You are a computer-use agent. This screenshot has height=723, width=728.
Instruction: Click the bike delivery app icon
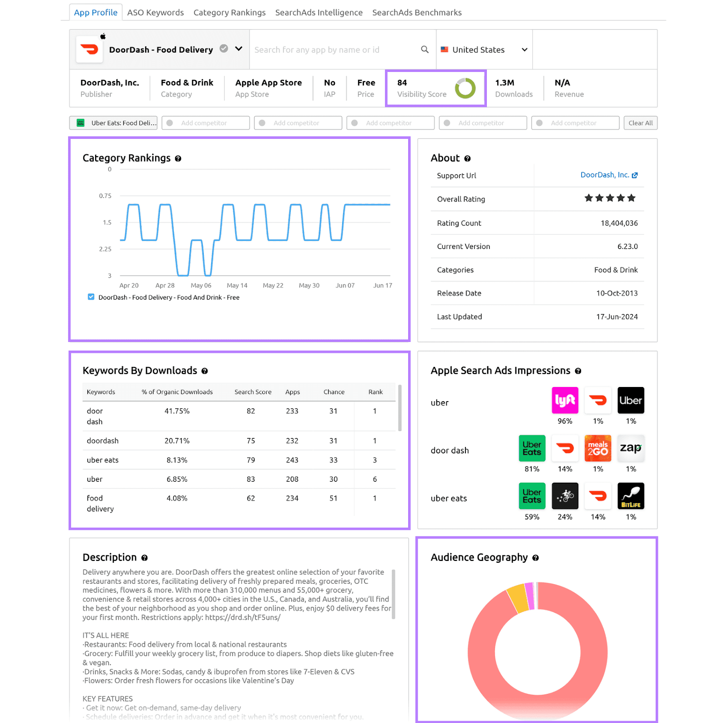tap(565, 496)
